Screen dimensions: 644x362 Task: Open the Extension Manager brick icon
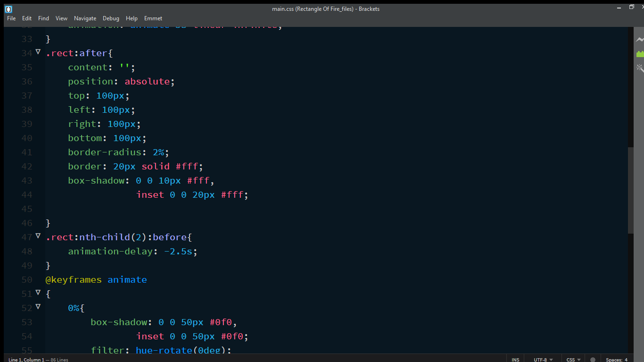click(640, 54)
